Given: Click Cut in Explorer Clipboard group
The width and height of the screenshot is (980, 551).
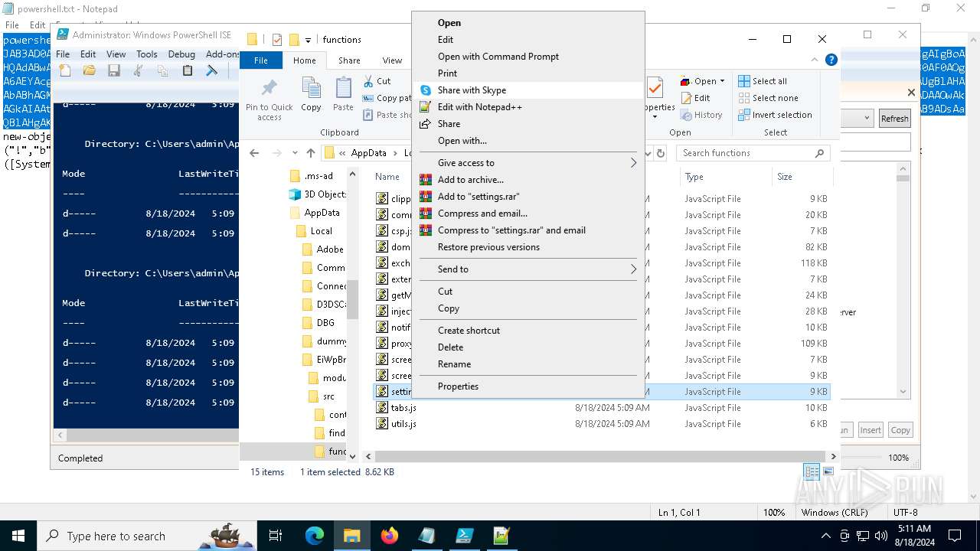Looking at the screenshot, I should [377, 81].
